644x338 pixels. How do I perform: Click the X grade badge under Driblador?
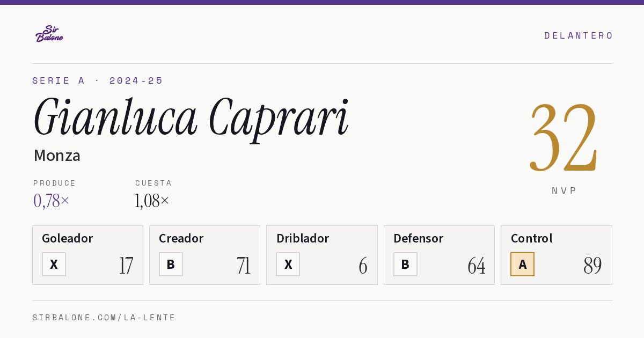point(288,264)
